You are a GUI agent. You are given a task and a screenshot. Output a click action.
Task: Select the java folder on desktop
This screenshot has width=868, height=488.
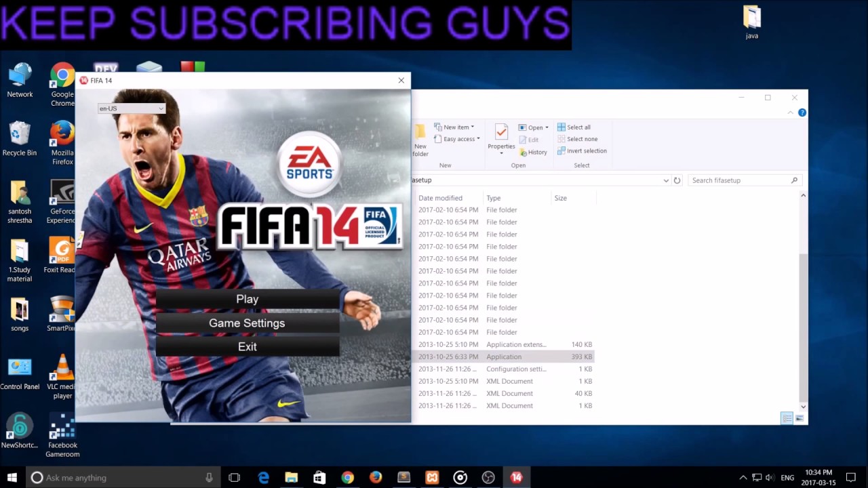(752, 22)
